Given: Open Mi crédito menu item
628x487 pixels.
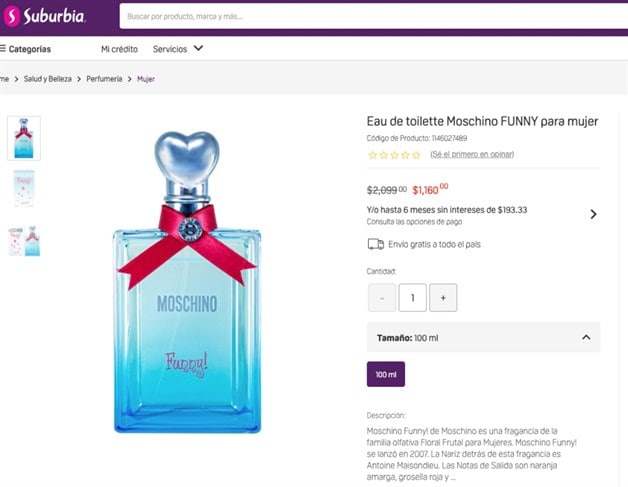Looking at the screenshot, I should click(x=118, y=48).
